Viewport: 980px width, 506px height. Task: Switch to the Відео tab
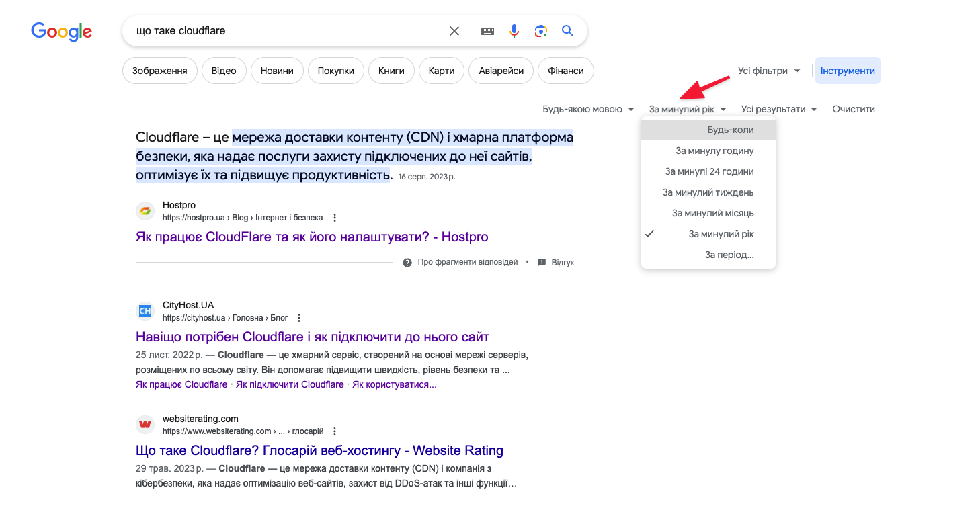pyautogui.click(x=224, y=71)
